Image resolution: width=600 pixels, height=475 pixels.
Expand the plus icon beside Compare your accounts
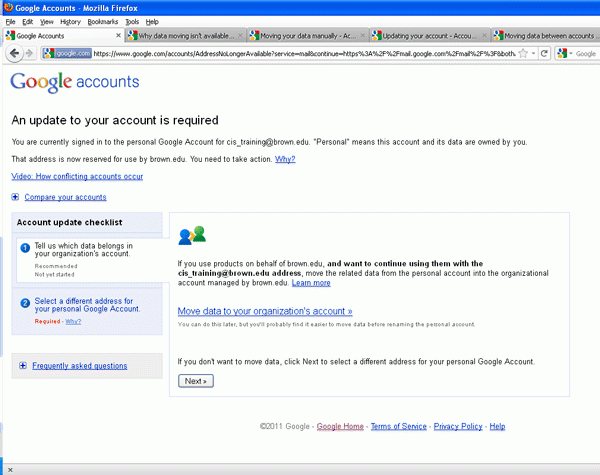click(15, 197)
